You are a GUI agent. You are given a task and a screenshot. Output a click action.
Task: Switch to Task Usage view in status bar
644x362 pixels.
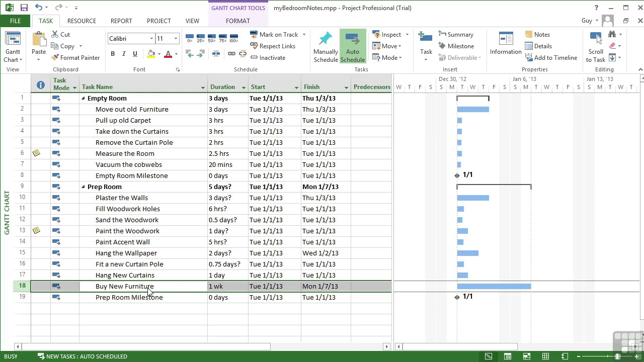(508, 356)
